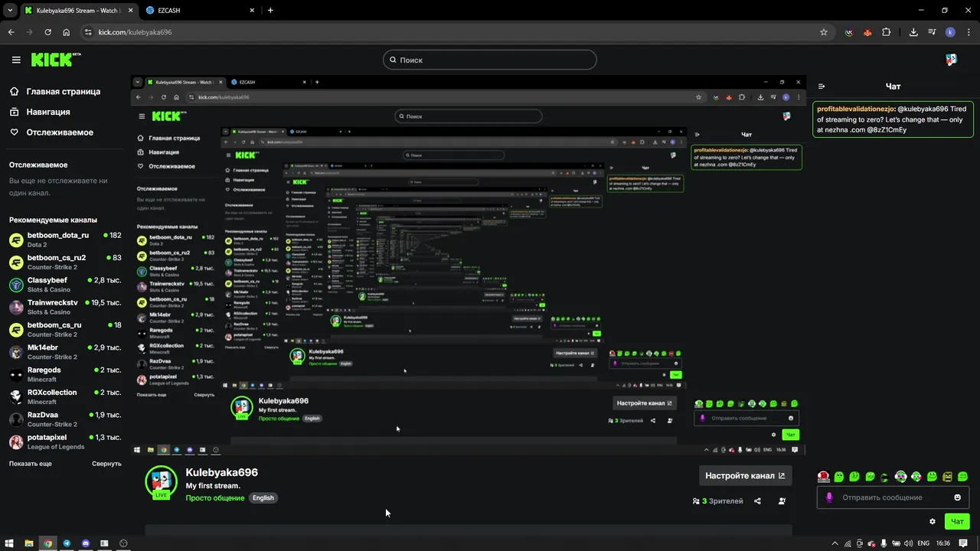
Task: Bookmark this page with the star icon
Action: 824,32
